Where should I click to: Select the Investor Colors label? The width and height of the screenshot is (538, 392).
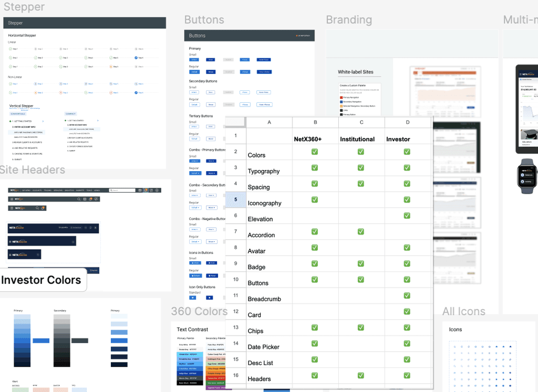click(41, 280)
